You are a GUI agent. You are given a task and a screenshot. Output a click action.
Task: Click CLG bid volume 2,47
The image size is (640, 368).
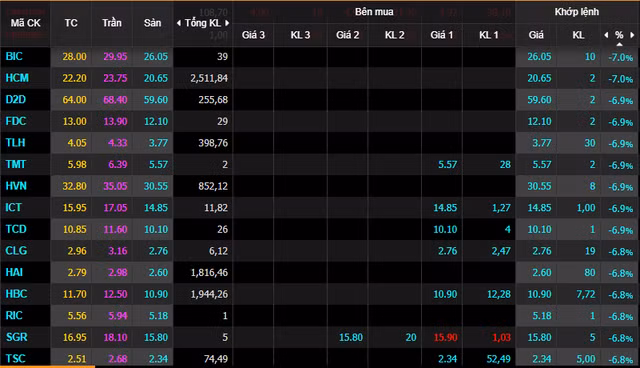coord(501,251)
